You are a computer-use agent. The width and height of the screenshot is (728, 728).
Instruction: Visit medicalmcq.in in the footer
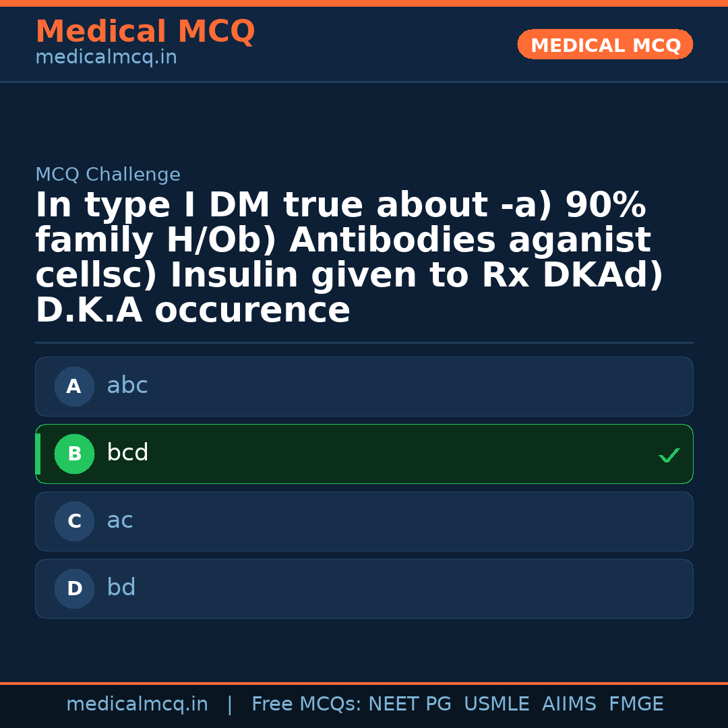138,703
